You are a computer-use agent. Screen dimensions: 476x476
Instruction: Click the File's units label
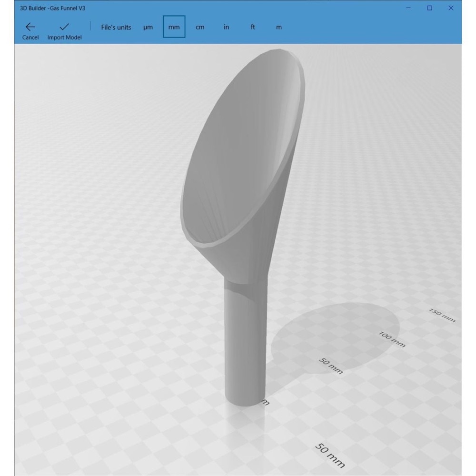[116, 27]
